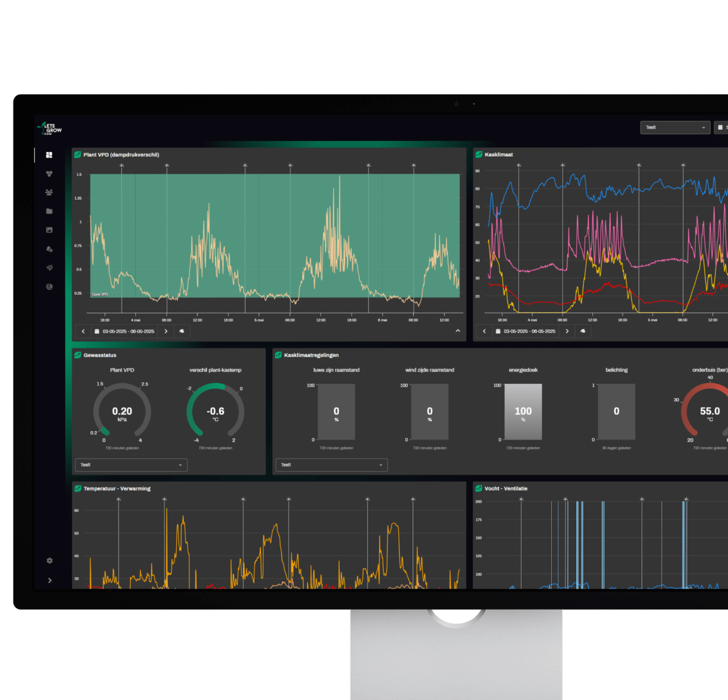Open the bell alarm settings sidebar icon
The width and height of the screenshot is (728, 700).
click(49, 248)
